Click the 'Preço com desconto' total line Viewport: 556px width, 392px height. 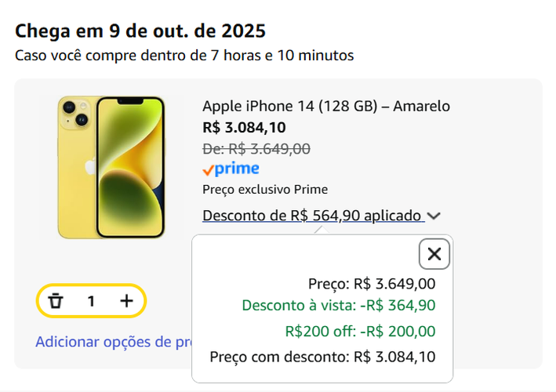[322, 358]
